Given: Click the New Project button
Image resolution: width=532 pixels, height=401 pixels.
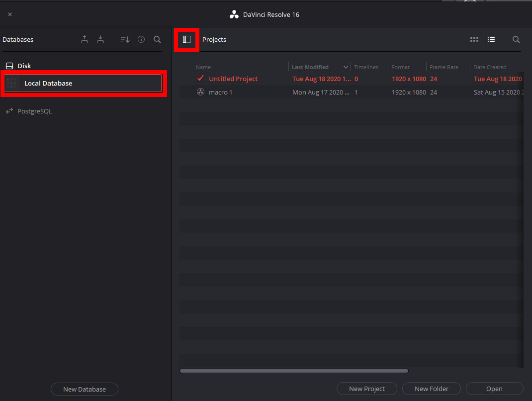Looking at the screenshot, I should click(x=367, y=389).
